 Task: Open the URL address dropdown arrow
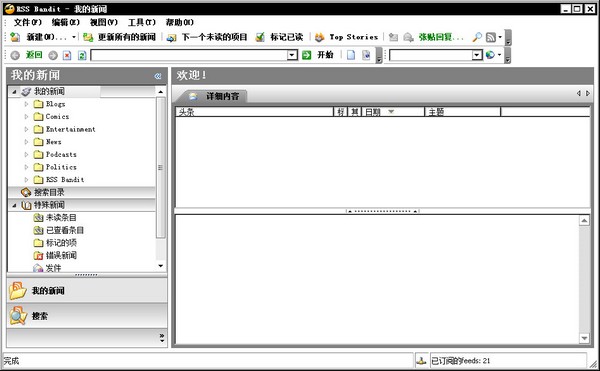[x=292, y=55]
